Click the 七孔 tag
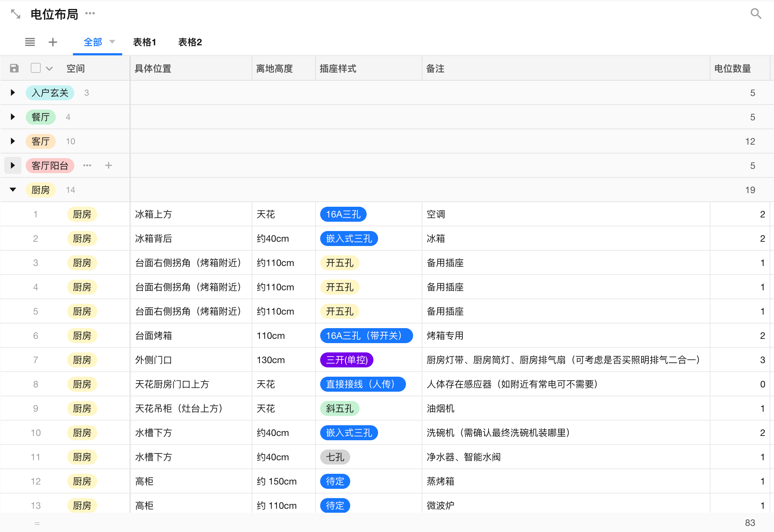 tap(335, 457)
